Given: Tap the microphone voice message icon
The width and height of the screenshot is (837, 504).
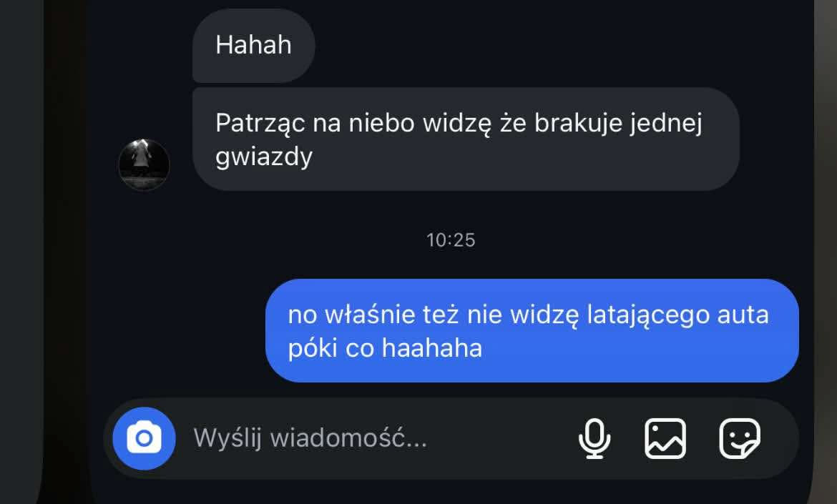Looking at the screenshot, I should [594, 438].
